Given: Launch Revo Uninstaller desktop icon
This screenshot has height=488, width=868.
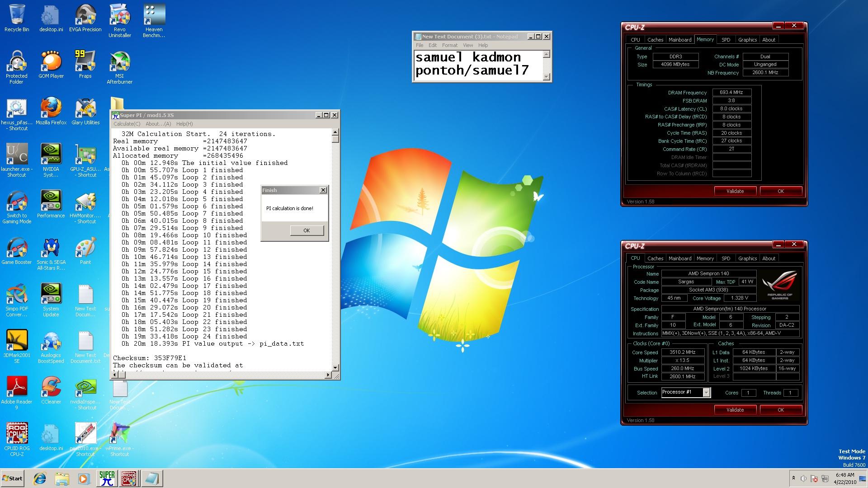Looking at the screenshot, I should pos(119,21).
